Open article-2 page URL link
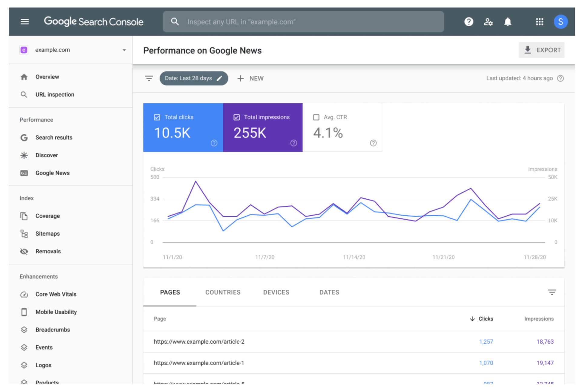Screen dimensions: 581x392 pyautogui.click(x=199, y=341)
